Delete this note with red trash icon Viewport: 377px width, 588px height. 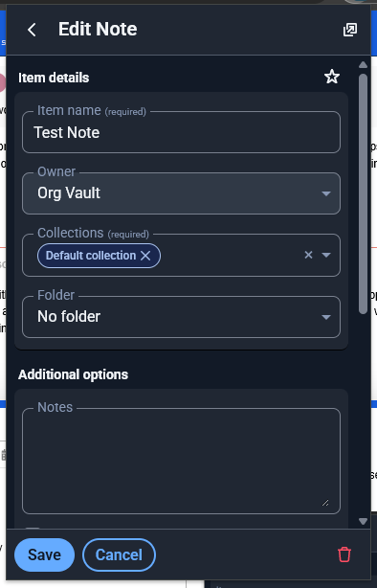pyautogui.click(x=344, y=554)
